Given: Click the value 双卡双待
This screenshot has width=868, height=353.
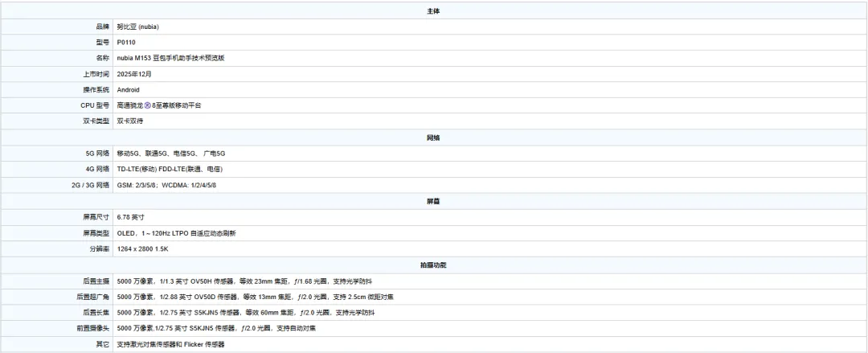Looking at the screenshot, I should 130,121.
